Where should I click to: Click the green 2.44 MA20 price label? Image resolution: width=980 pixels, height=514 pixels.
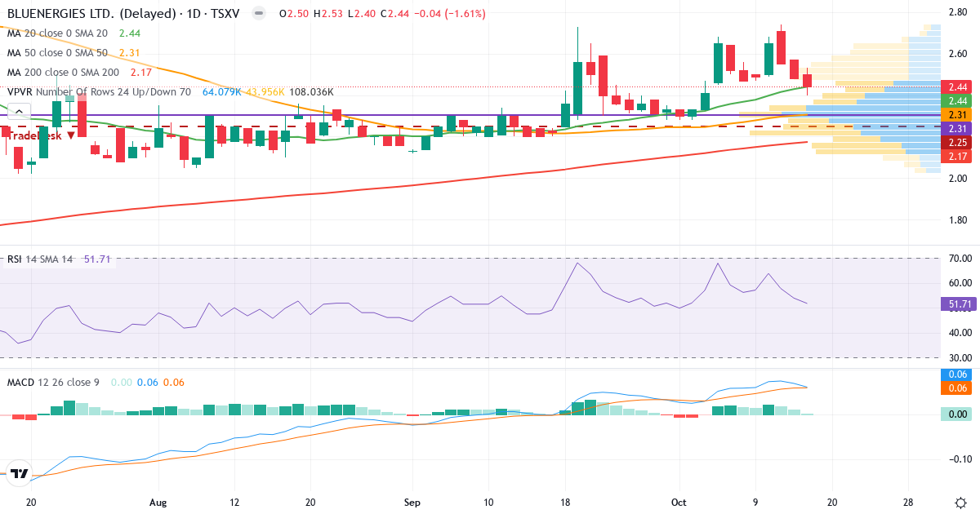958,100
